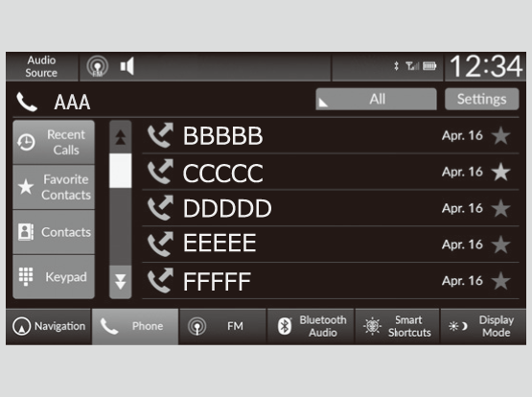Click the page up double arrow
The width and height of the screenshot is (532, 397).
pos(121,137)
